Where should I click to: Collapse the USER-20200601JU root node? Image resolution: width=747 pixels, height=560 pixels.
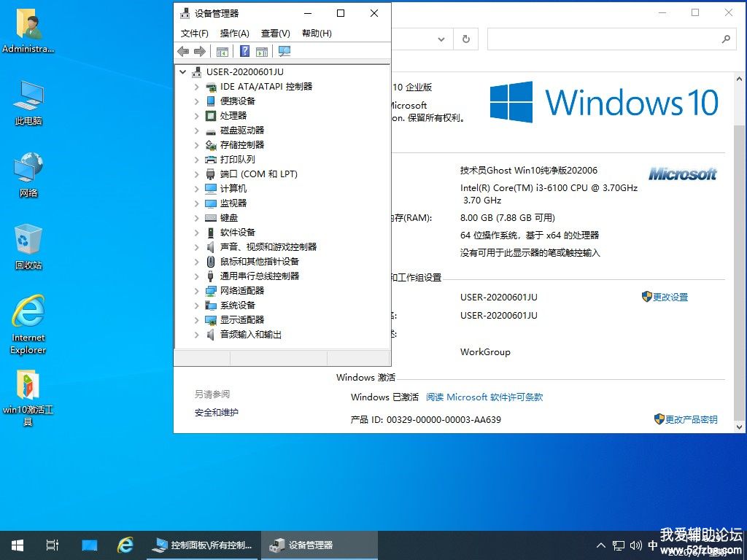[182, 71]
